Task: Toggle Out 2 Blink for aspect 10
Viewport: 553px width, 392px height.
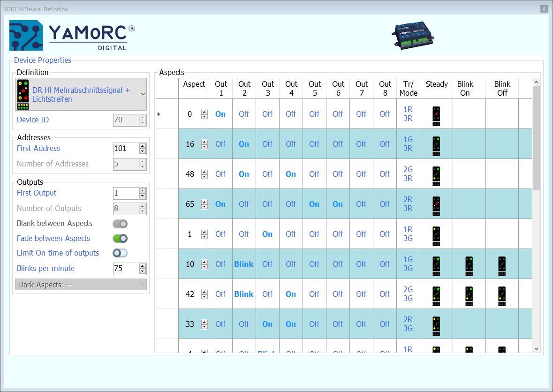Action: point(244,264)
